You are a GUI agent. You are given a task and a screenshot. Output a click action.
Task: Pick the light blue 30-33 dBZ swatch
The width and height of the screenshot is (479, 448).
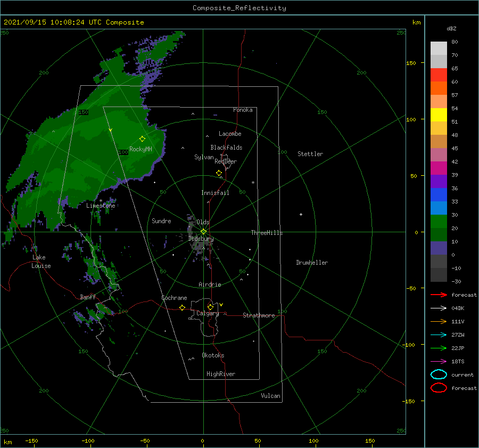point(439,208)
